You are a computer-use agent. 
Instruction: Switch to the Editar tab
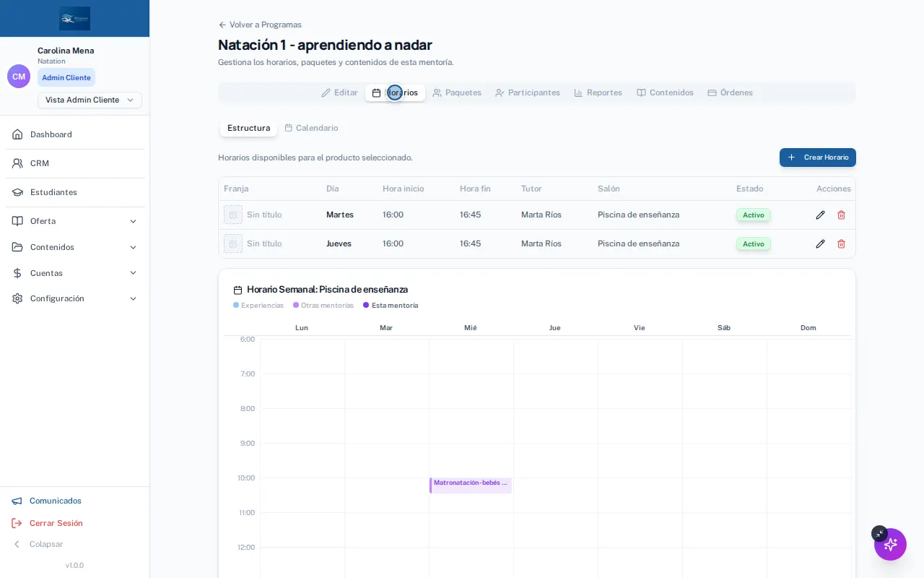click(x=339, y=92)
